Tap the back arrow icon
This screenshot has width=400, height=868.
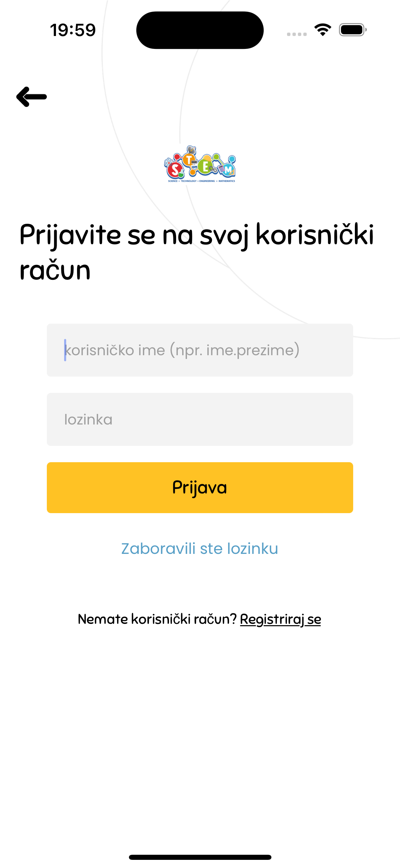click(32, 97)
